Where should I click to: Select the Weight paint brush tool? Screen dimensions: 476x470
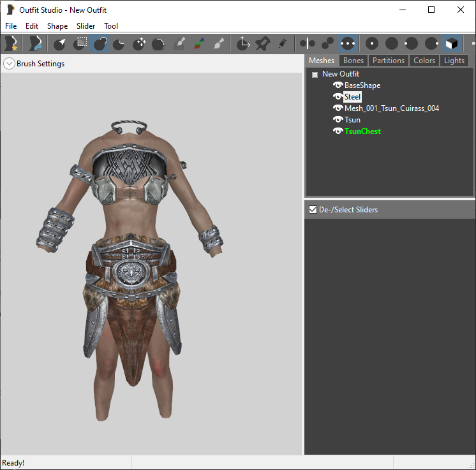click(x=180, y=43)
